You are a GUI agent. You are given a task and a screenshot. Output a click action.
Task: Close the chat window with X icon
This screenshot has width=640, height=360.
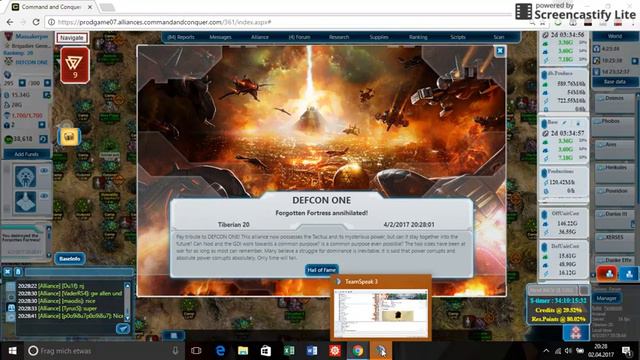pos(7,271)
